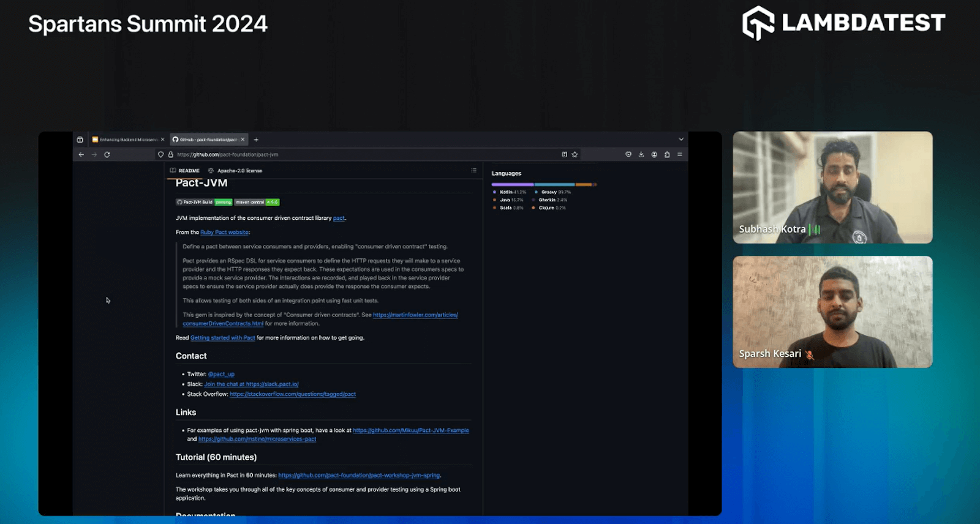The image size is (980, 524).
Task: Click the Contact heading
Action: click(x=191, y=356)
